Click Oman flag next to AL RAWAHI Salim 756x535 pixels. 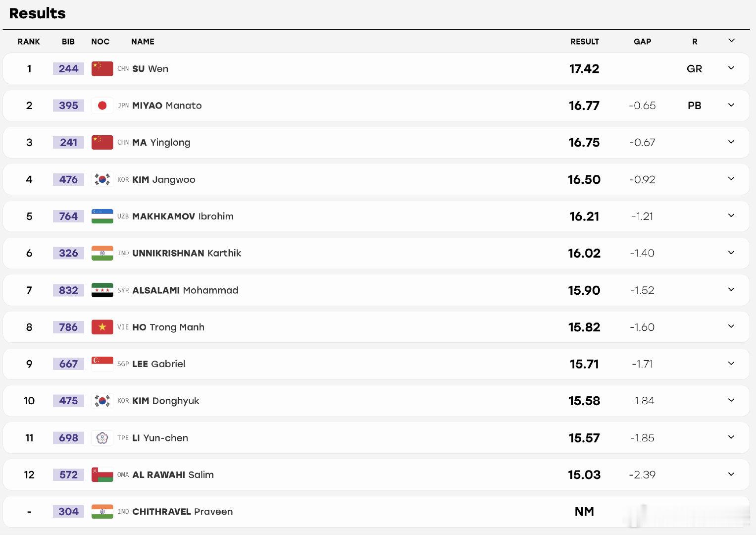tap(102, 475)
